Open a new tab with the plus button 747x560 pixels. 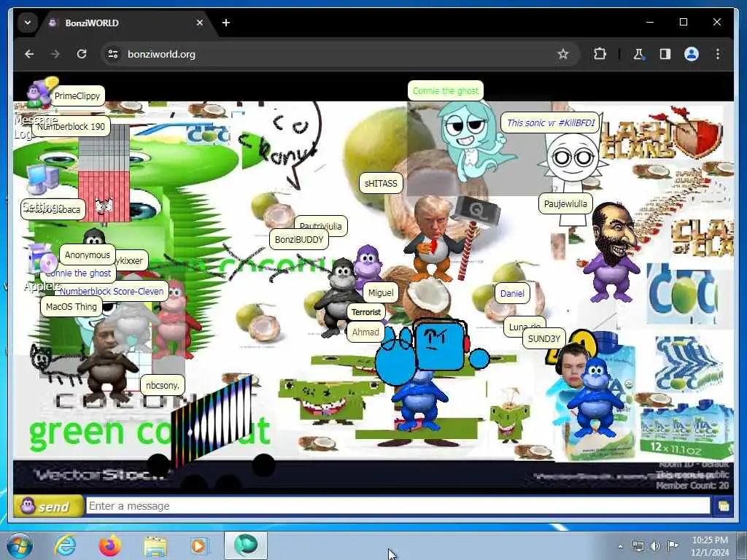(x=226, y=23)
